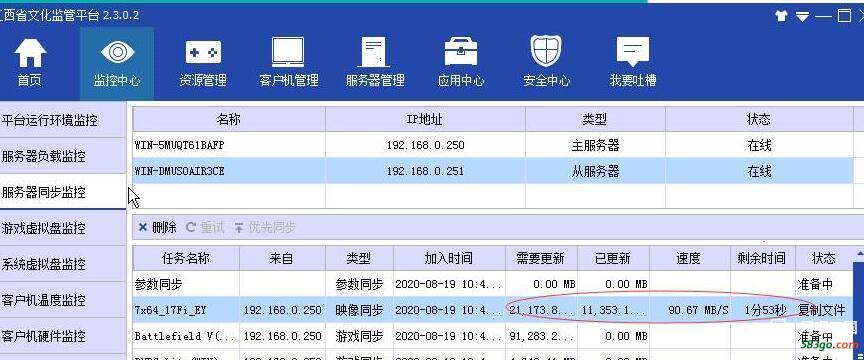This screenshot has height=360, width=864.
Task: Select 系统虚拟盘监控 in sidebar
Action: [63, 264]
